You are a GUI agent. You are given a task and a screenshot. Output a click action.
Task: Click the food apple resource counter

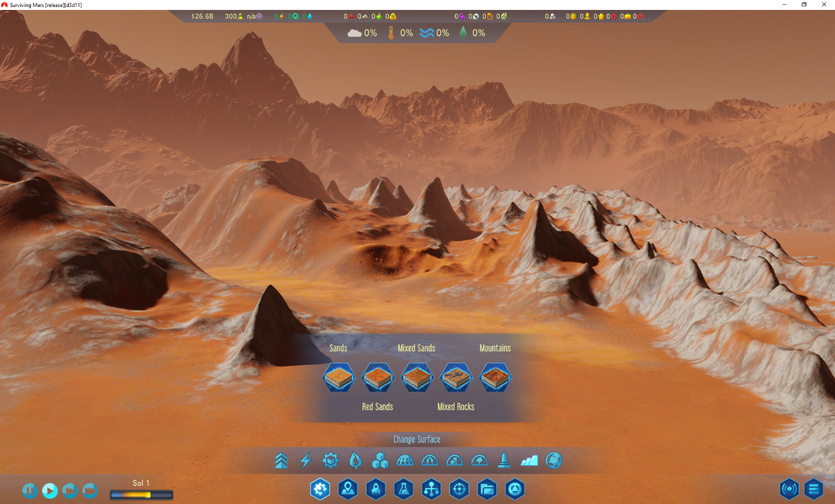(x=377, y=16)
